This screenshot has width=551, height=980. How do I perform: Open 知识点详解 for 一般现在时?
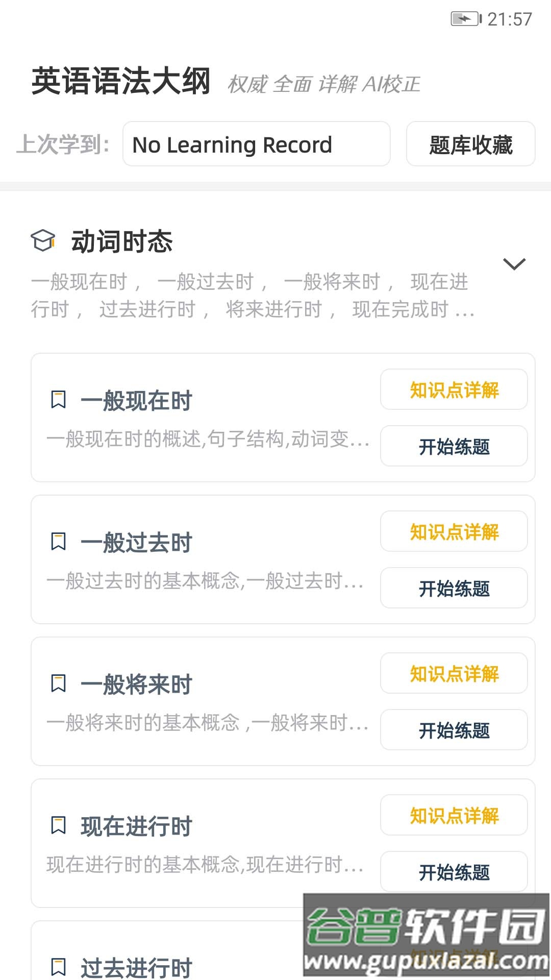454,390
